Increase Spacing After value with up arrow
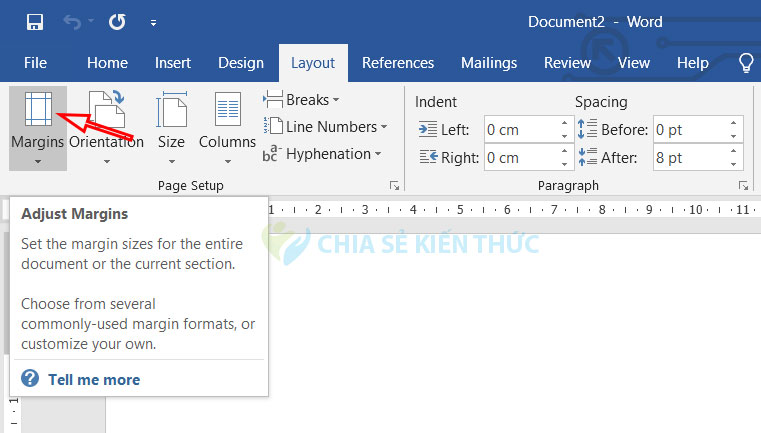The image size is (761, 433). click(x=736, y=153)
